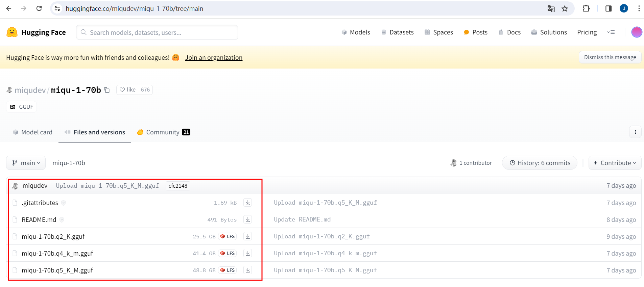Click the Join an organization link
644x287 pixels.
214,57
